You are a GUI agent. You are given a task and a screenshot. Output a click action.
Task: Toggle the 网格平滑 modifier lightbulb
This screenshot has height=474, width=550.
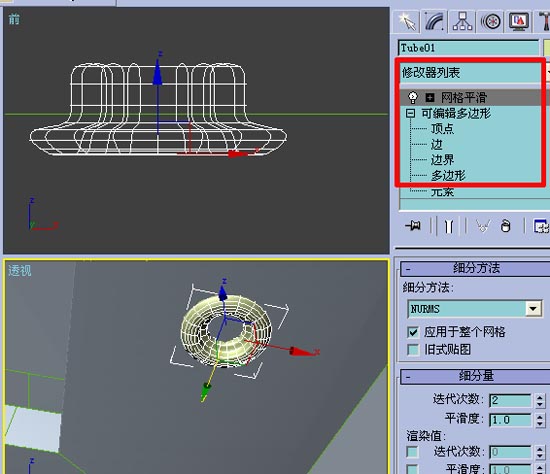[413, 98]
